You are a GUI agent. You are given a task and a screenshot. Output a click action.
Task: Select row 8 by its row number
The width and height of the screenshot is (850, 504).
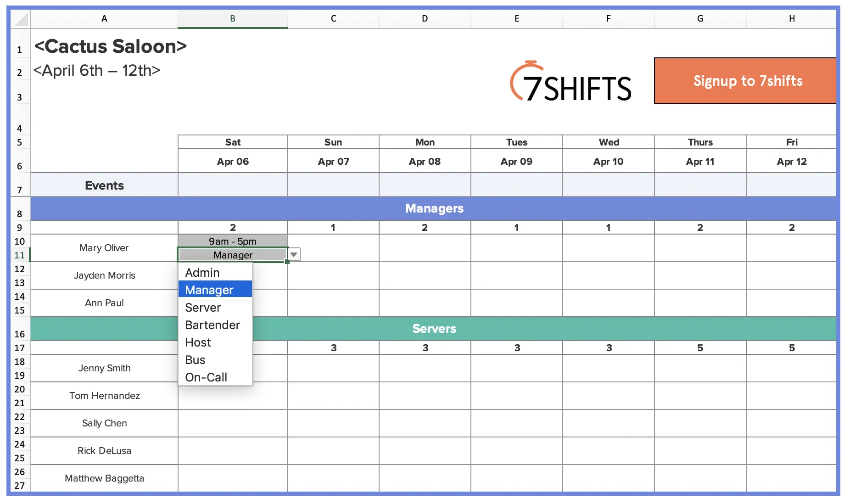(19, 213)
